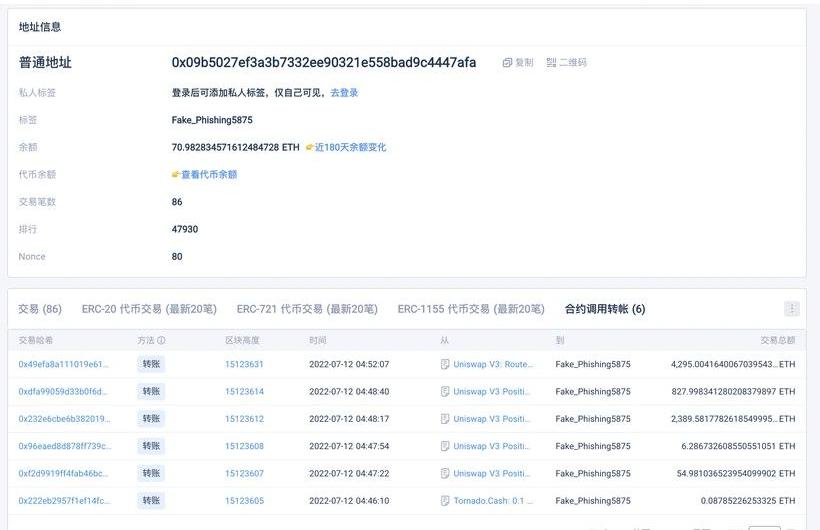
Task: Switch to the 交易 (86) tab
Action: coord(40,309)
